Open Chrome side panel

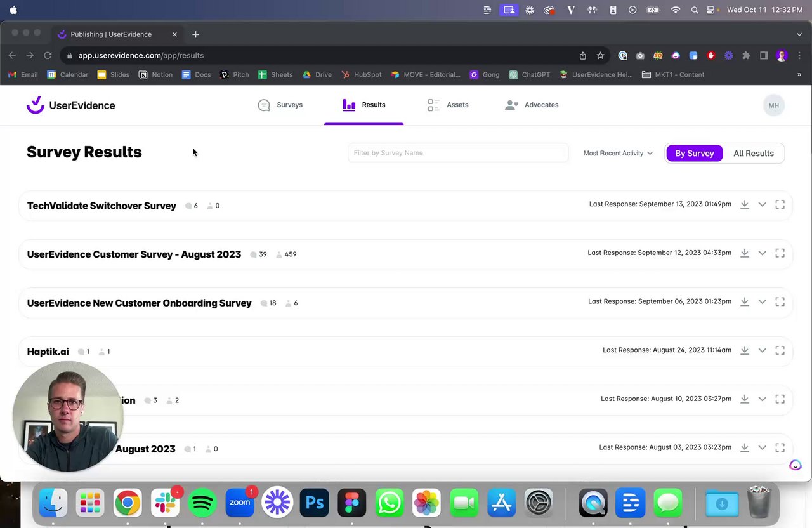click(x=764, y=55)
